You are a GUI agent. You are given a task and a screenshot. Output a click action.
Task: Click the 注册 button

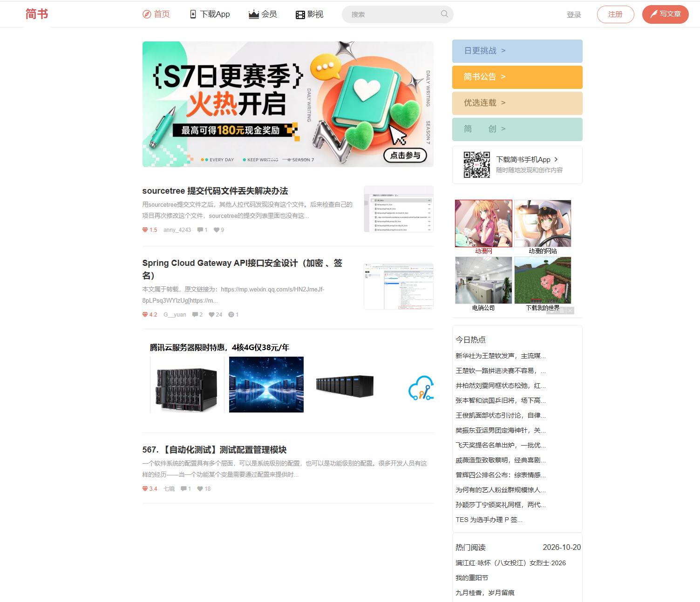tap(615, 14)
